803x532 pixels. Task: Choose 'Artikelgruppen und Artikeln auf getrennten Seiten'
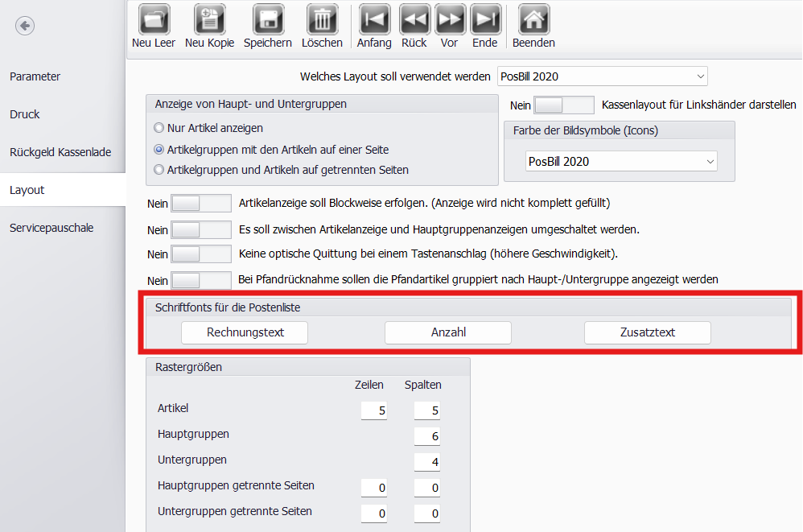coord(159,170)
